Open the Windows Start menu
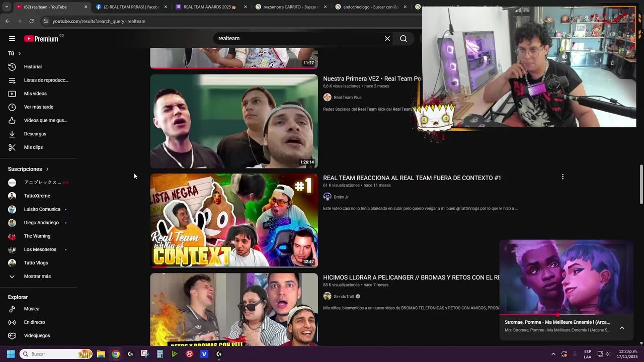This screenshot has height=362, width=644. (x=11, y=354)
